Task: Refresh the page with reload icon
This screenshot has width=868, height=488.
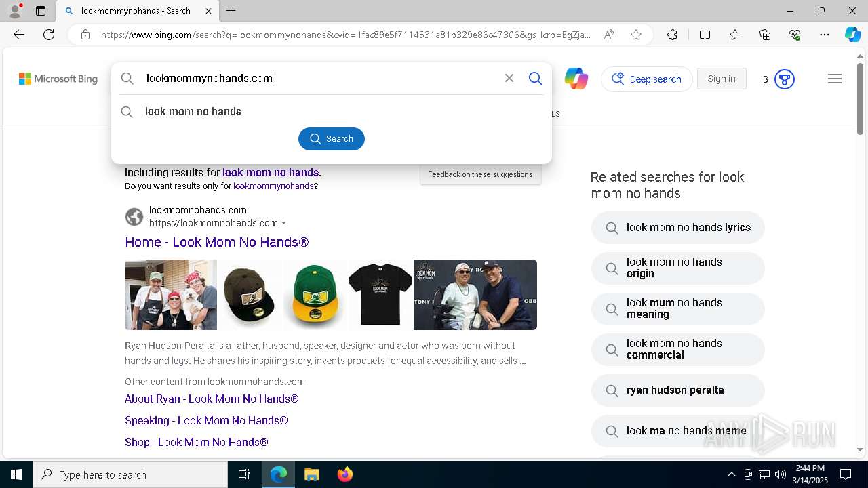Action: point(49,35)
